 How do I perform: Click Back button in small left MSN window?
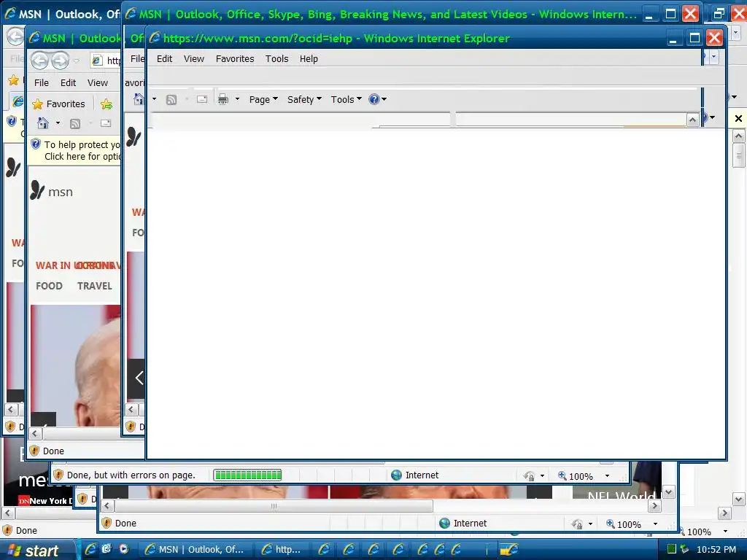[x=40, y=61]
